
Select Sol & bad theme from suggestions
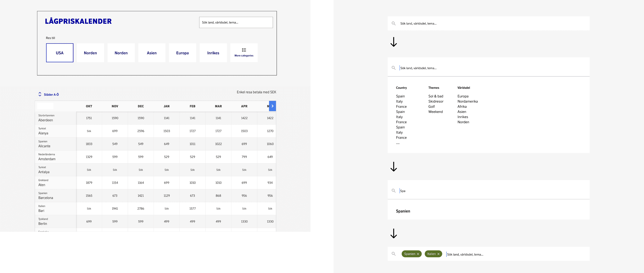tap(436, 96)
